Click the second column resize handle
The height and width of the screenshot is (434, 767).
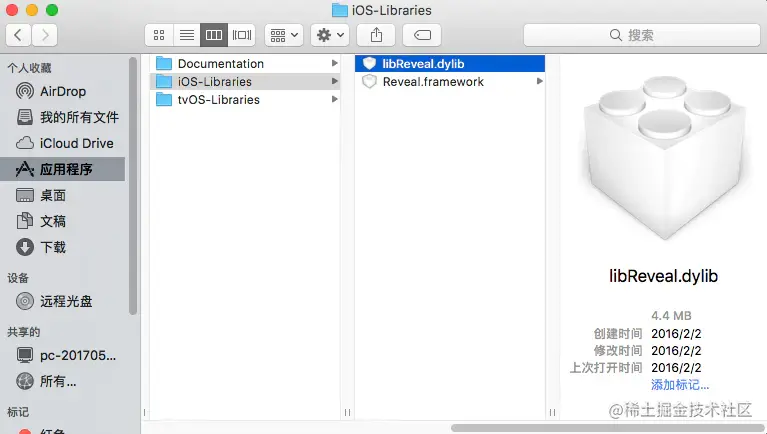tap(552, 412)
